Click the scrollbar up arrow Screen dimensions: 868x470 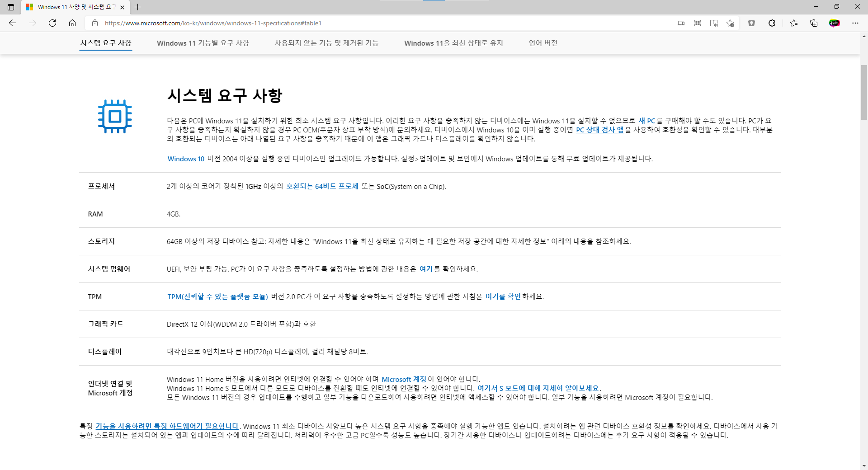pos(864,36)
